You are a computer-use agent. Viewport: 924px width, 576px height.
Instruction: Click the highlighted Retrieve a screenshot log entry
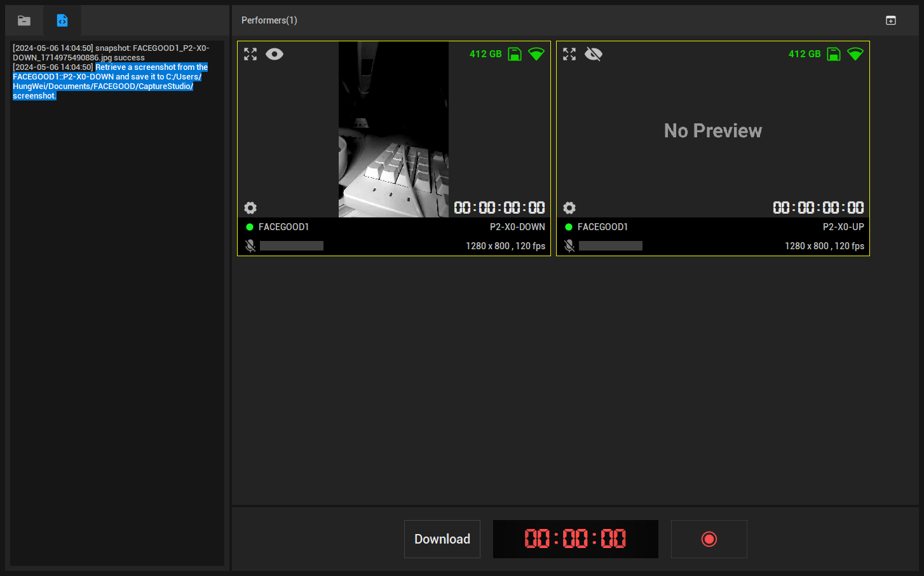coord(111,81)
